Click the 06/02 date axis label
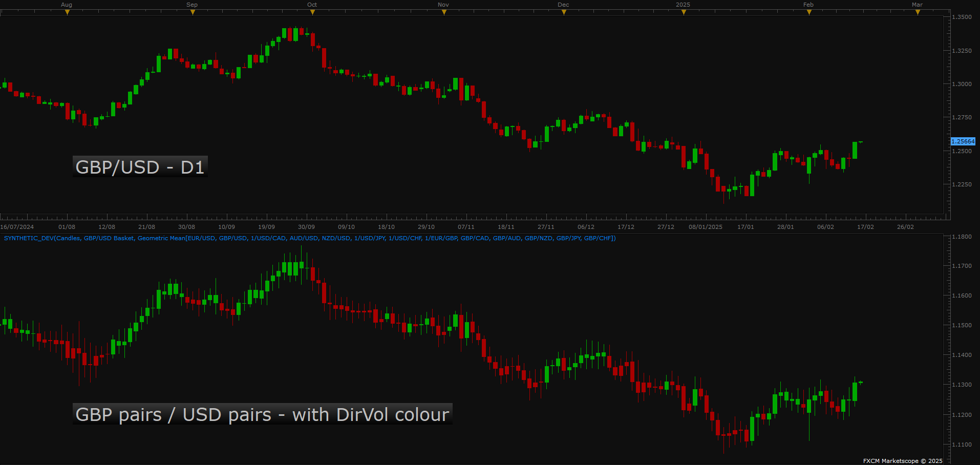 pos(825,227)
